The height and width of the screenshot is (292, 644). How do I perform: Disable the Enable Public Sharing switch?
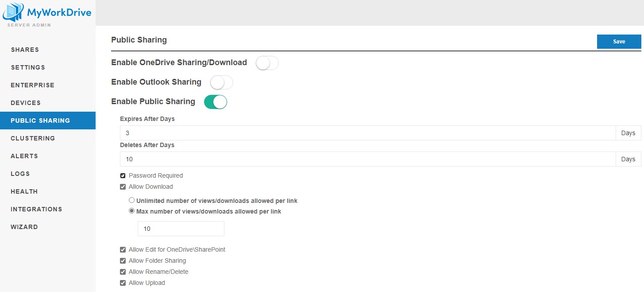[x=216, y=102]
